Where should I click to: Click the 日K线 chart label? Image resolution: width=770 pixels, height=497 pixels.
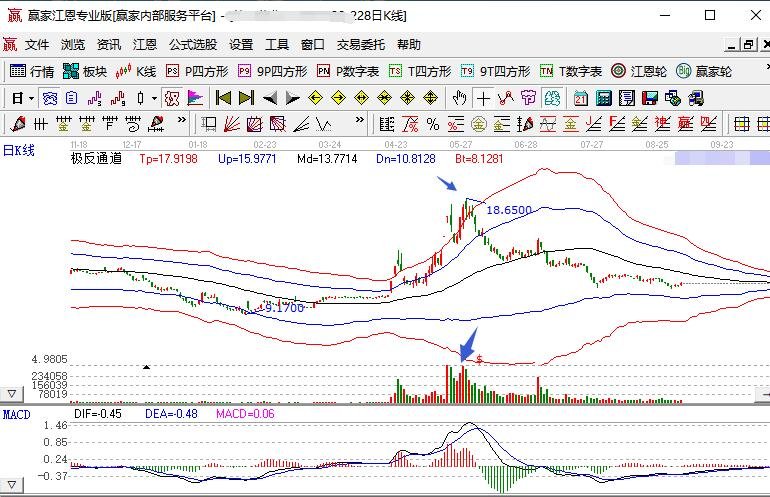19,150
